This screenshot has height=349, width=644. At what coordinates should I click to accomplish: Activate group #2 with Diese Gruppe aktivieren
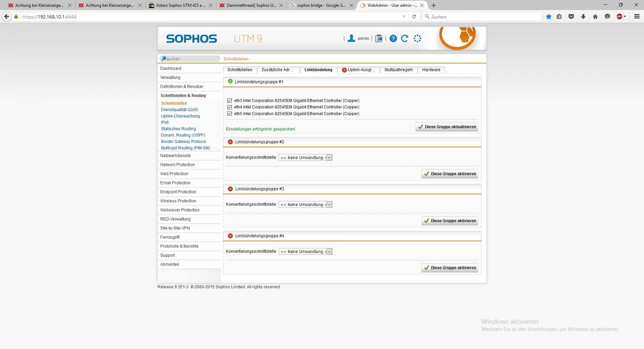450,174
